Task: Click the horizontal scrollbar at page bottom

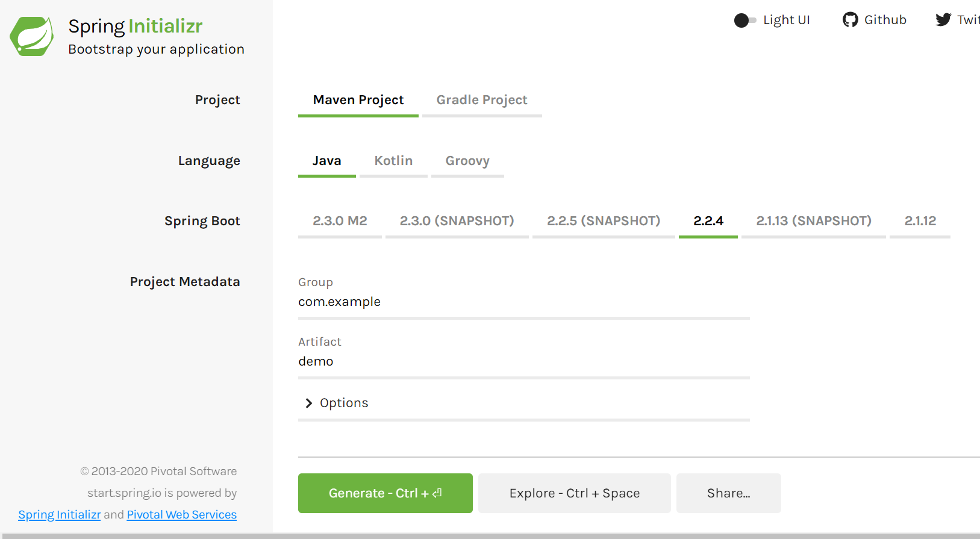Action: tap(490, 536)
